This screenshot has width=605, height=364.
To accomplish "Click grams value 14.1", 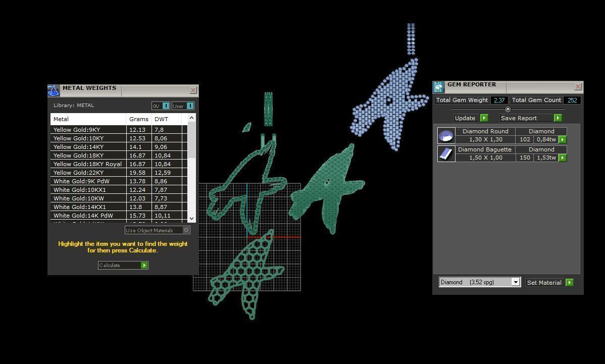I will pyautogui.click(x=135, y=147).
